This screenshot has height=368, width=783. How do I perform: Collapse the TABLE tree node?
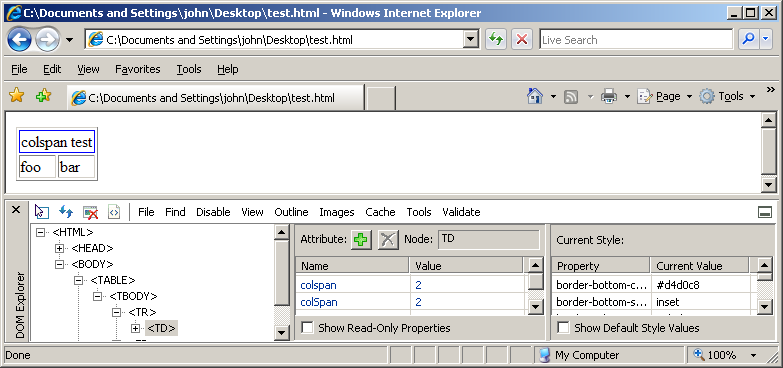tap(78, 280)
